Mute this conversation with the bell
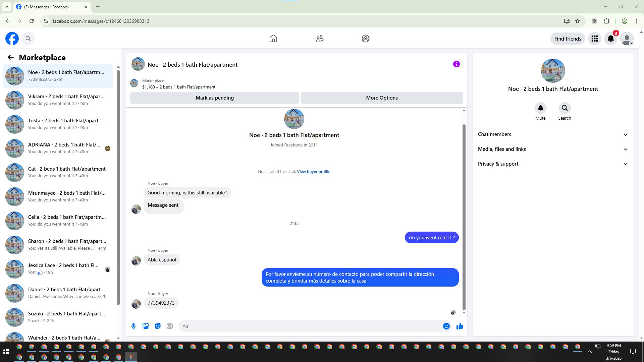Viewport: 644px width, 362px height. tap(540, 108)
